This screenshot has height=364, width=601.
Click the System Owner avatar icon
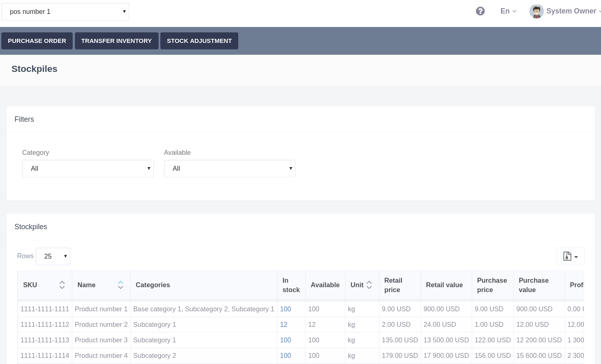(536, 11)
